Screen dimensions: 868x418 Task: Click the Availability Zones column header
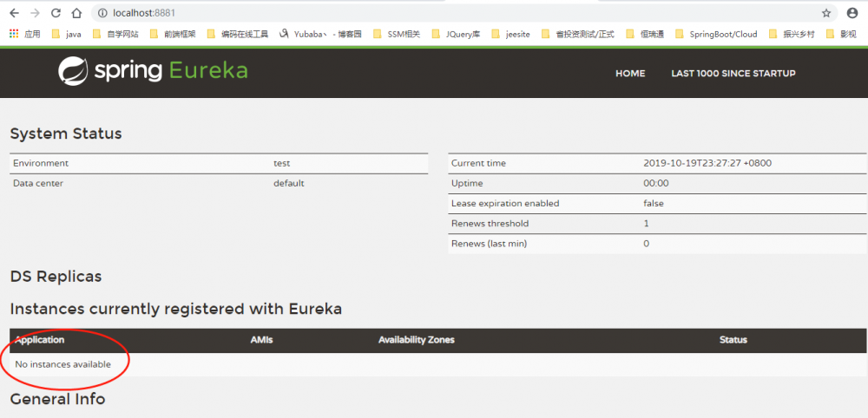417,340
